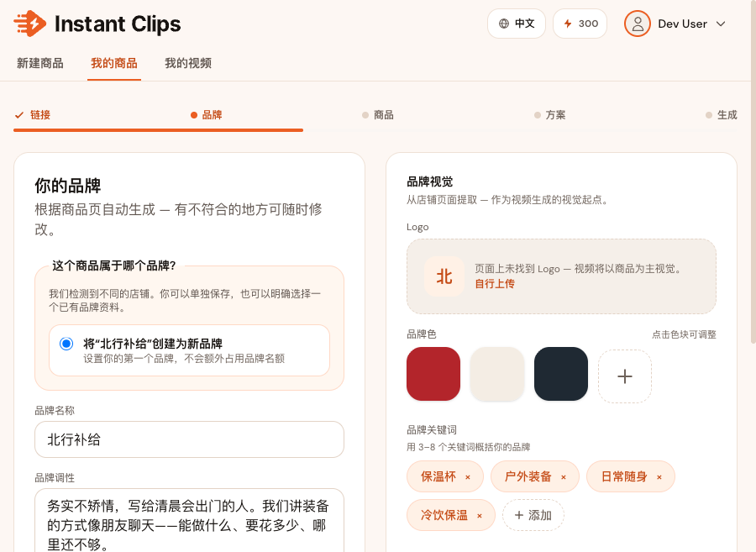Switch to the 我的商品 tab
Screen dimensions: 756x552
pos(114,63)
